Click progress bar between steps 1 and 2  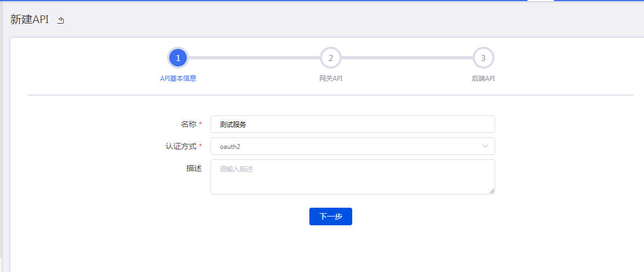(x=254, y=58)
